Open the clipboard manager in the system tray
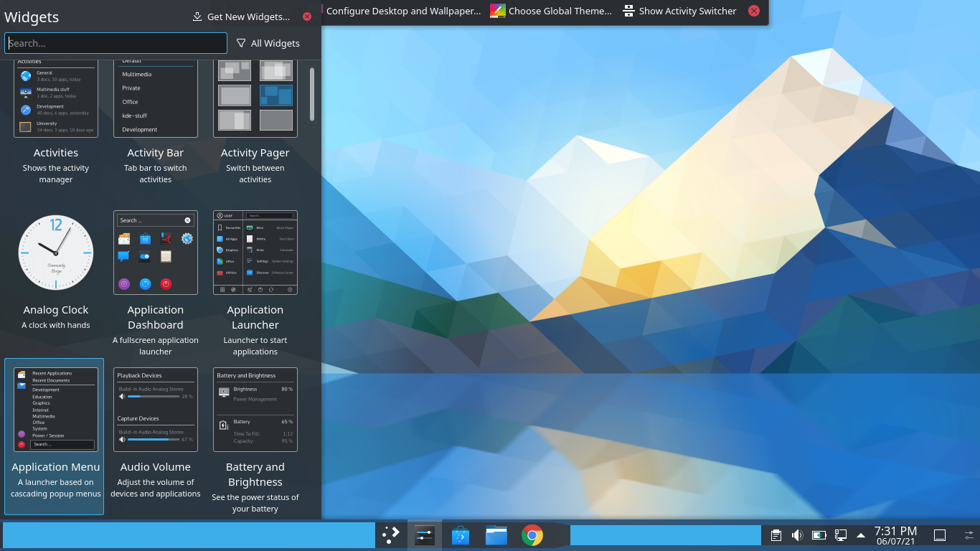 tap(776, 534)
